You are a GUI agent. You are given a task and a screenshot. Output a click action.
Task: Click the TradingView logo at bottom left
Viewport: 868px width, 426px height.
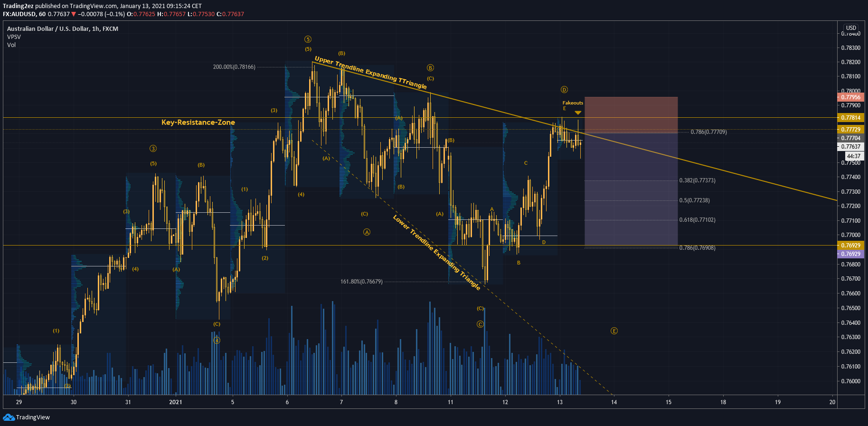pyautogui.click(x=26, y=417)
